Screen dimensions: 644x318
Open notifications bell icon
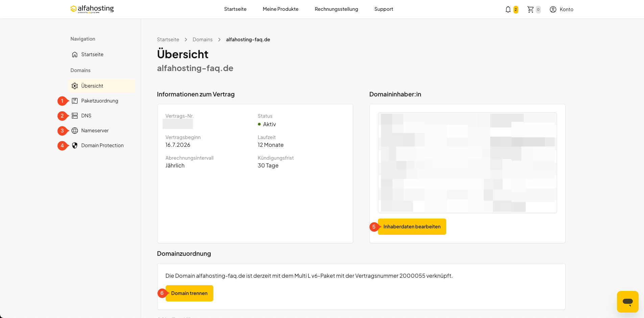508,9
